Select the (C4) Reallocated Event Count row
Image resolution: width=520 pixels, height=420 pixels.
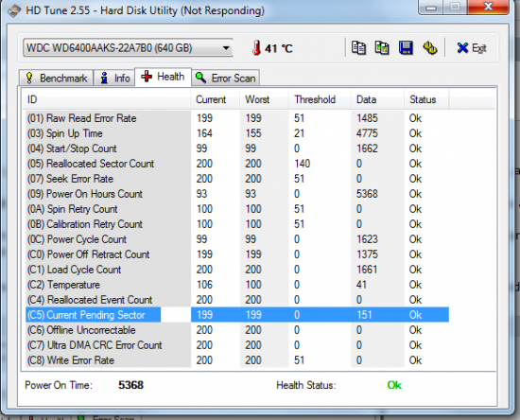[237, 300]
